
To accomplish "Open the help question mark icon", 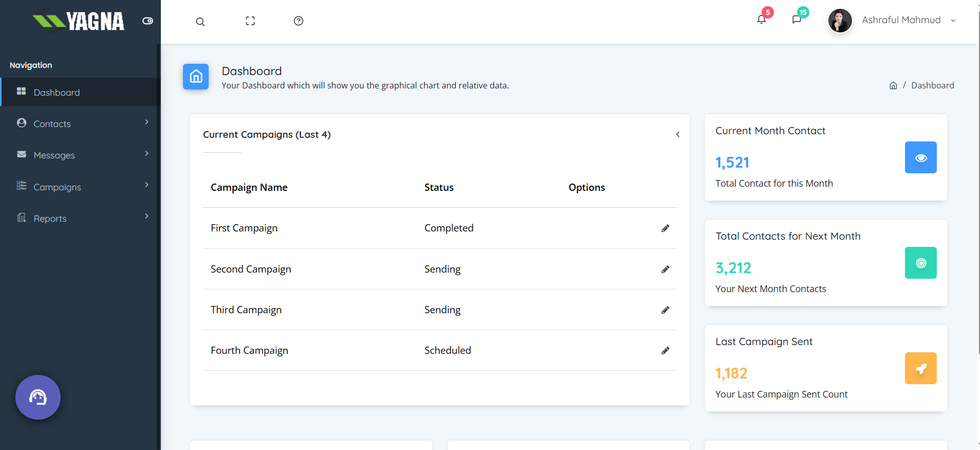I will pyautogui.click(x=299, y=21).
